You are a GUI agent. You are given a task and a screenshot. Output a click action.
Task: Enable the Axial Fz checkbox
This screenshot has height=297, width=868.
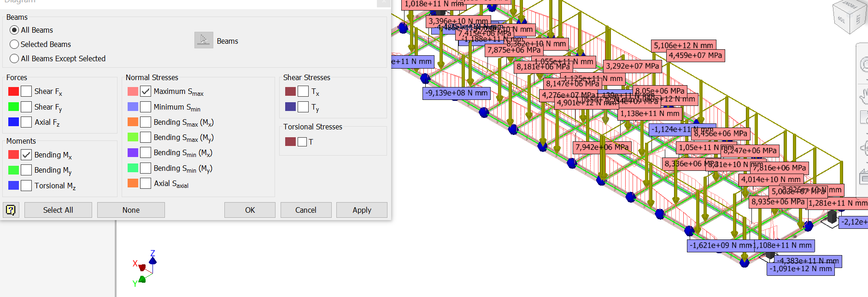[x=26, y=122]
